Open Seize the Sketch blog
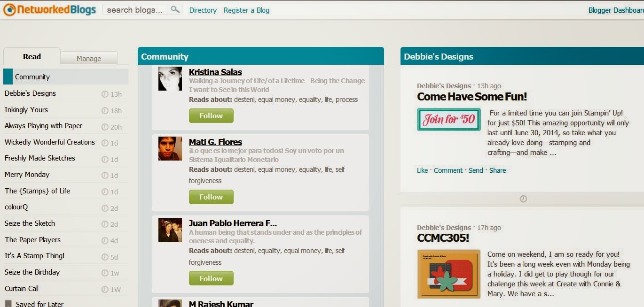The width and height of the screenshot is (644, 307). click(30, 223)
